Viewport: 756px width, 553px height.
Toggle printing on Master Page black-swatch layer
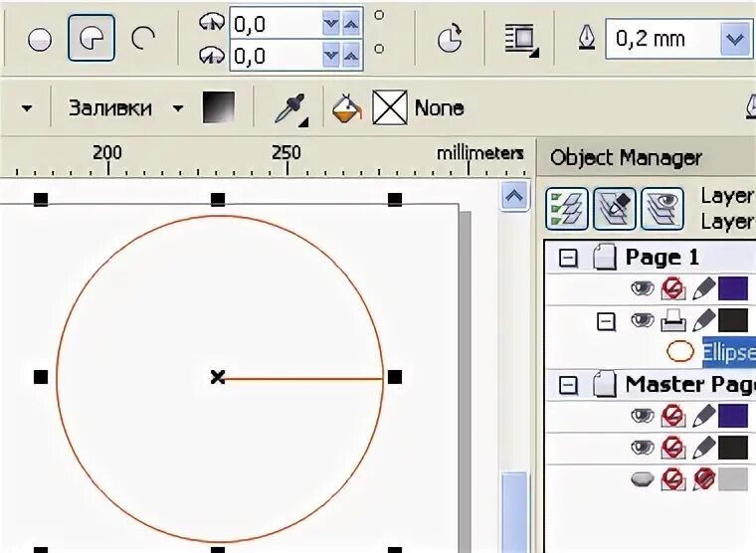coord(673,448)
